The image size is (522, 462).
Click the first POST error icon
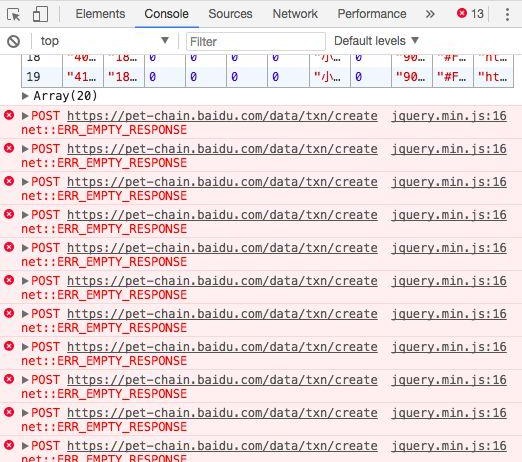tap(9, 115)
